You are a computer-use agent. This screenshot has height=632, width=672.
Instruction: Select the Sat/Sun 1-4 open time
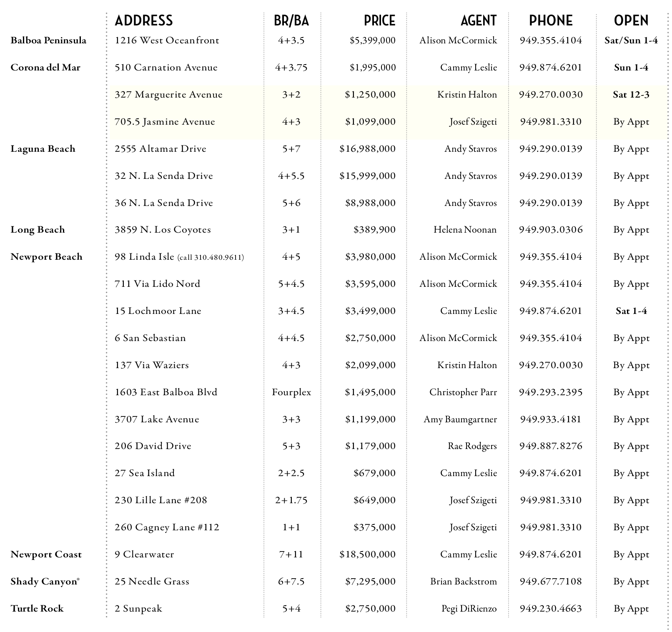point(631,40)
